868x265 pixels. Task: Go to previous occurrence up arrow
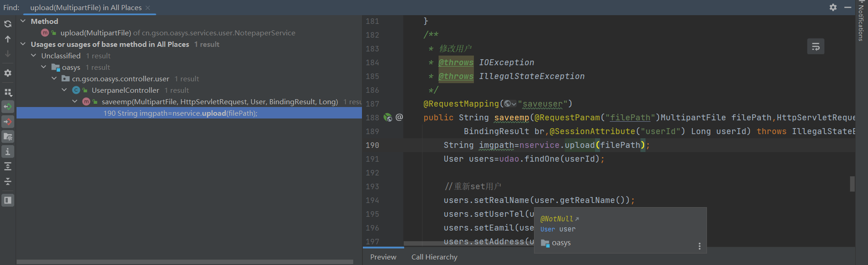(x=8, y=39)
